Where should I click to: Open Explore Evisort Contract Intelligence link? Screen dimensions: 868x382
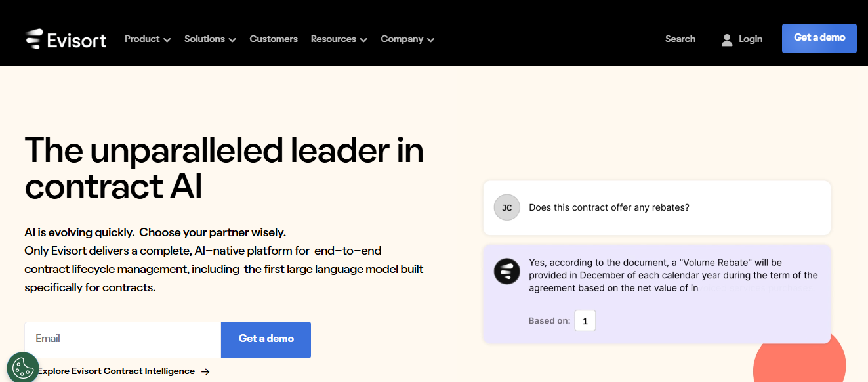click(116, 371)
